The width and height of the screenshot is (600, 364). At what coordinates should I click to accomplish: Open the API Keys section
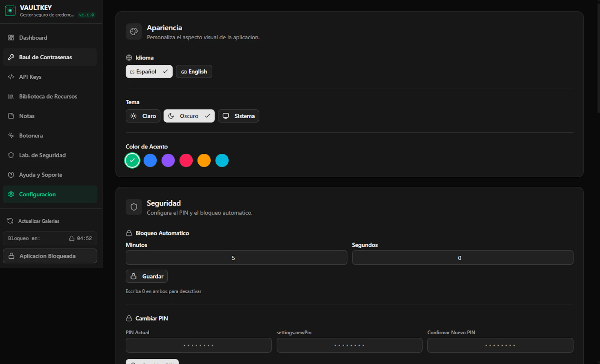pyautogui.click(x=50, y=77)
